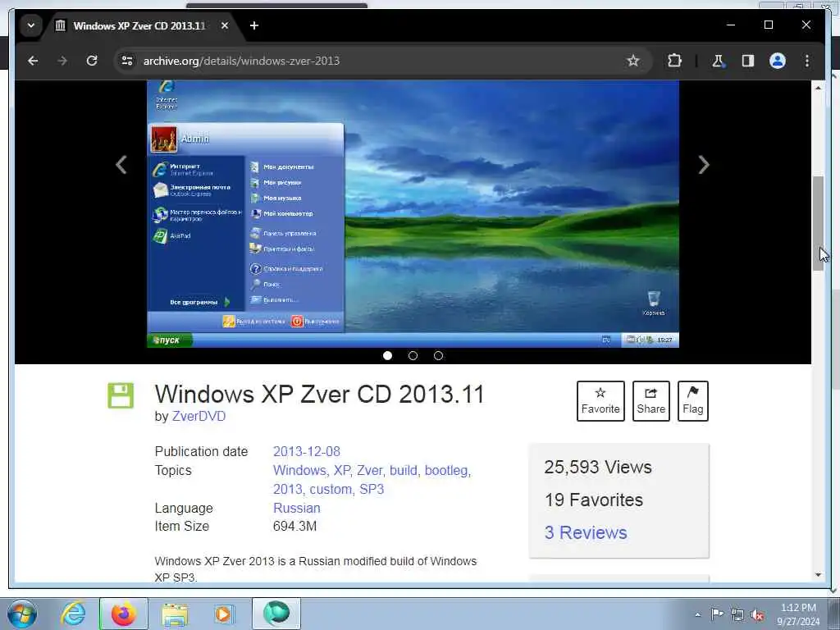Launch Internet Explorer from the taskbar
This screenshot has height=630, width=840.
coord(73,614)
